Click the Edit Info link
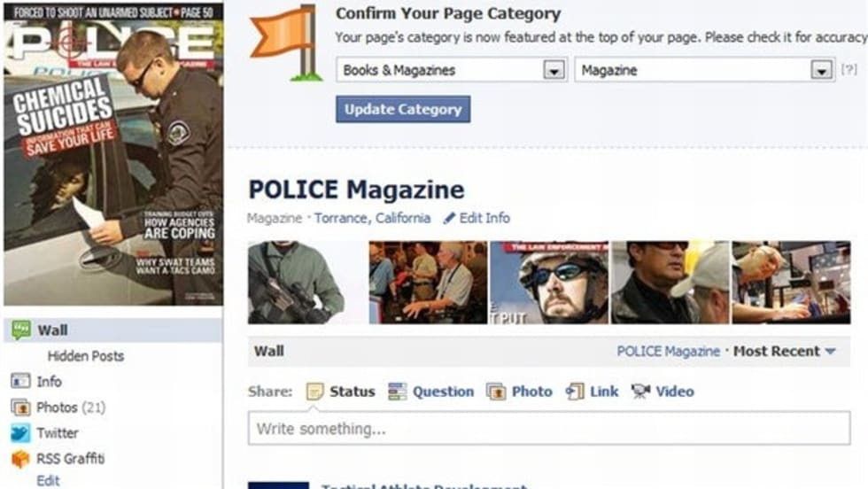The height and width of the screenshot is (489, 868). pos(477,218)
